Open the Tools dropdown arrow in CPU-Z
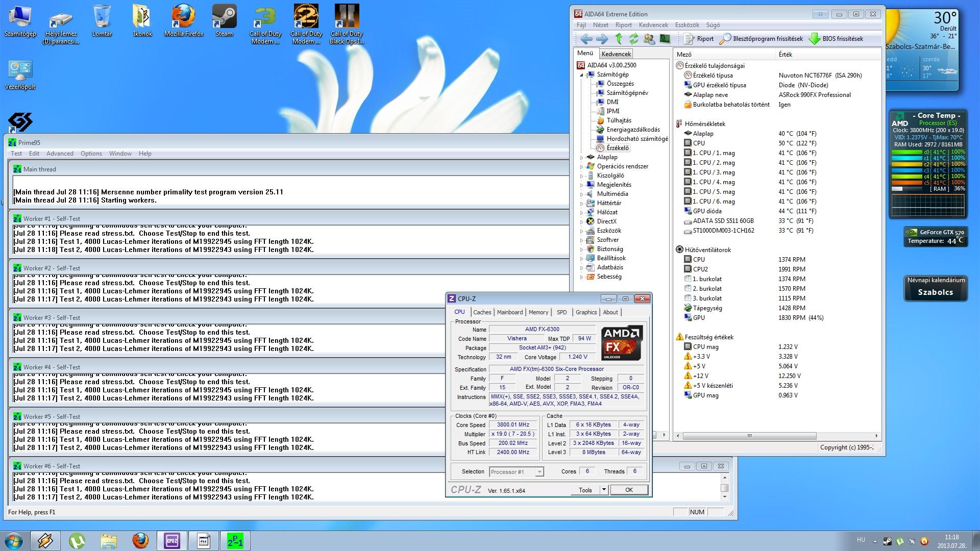The width and height of the screenshot is (980, 551). [604, 490]
